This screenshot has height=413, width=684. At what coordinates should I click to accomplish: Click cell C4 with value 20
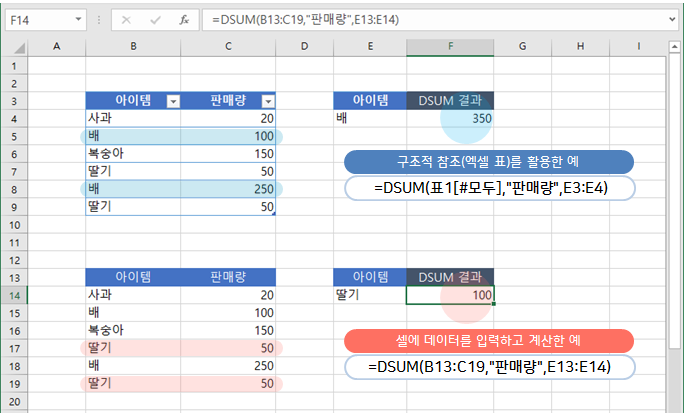click(x=228, y=118)
